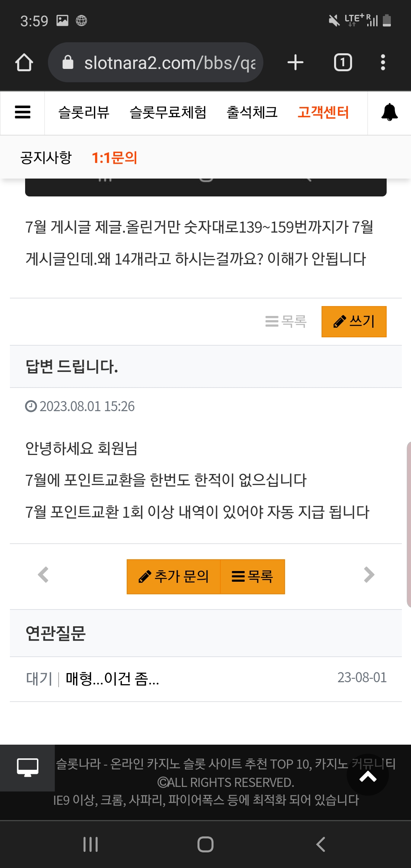Open the hamburger menu icon
Screen dimensions: 411x868
coord(22,112)
